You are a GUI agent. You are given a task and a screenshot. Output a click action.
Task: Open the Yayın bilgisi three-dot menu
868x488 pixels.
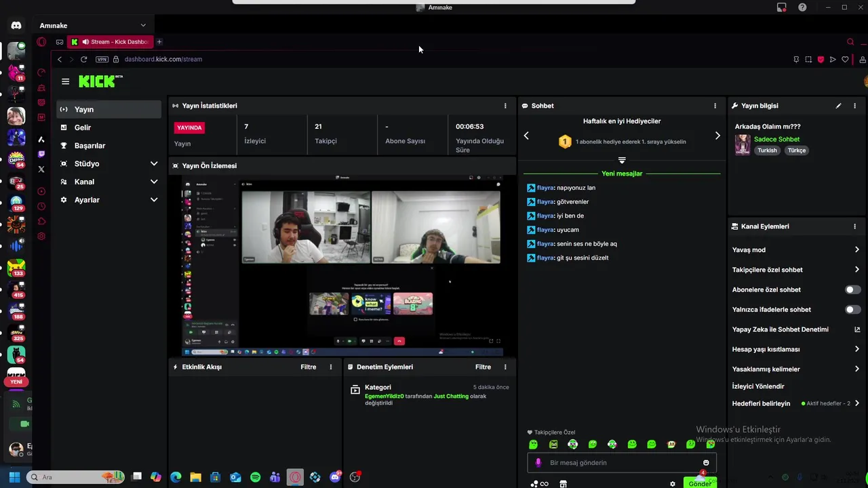coord(854,106)
